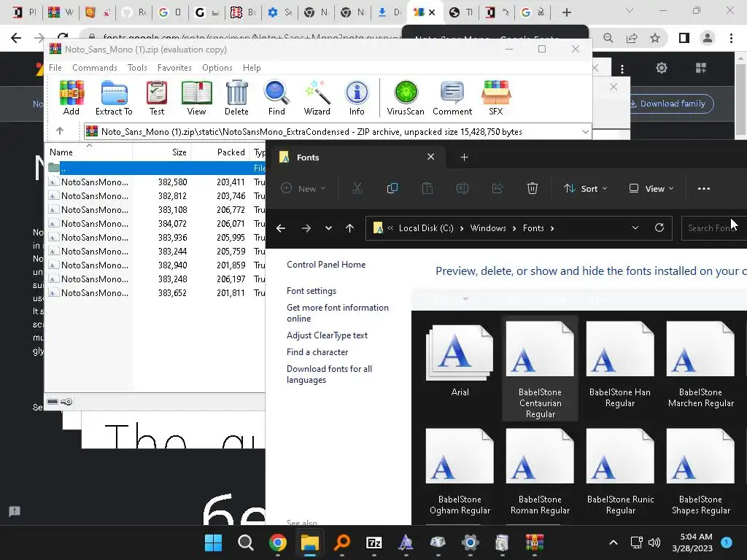747x560 pixels.
Task: Click Extract To in WinRAR toolbar
Action: 114,98
